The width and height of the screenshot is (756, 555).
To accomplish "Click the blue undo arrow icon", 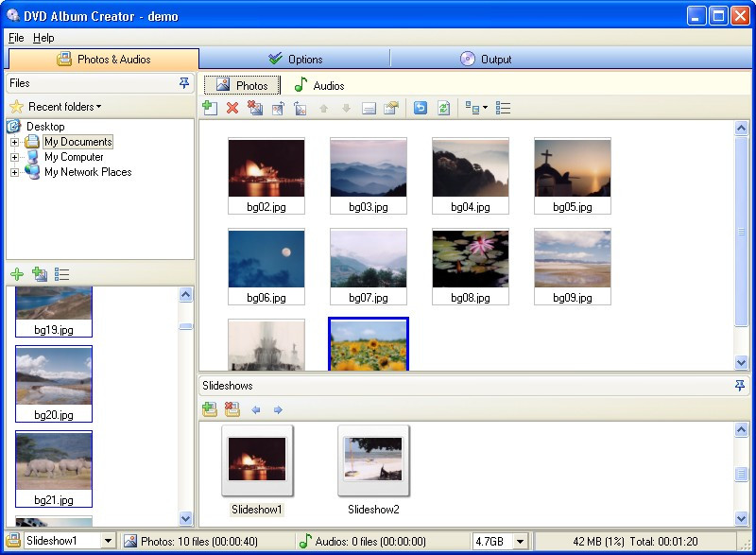I will point(421,108).
